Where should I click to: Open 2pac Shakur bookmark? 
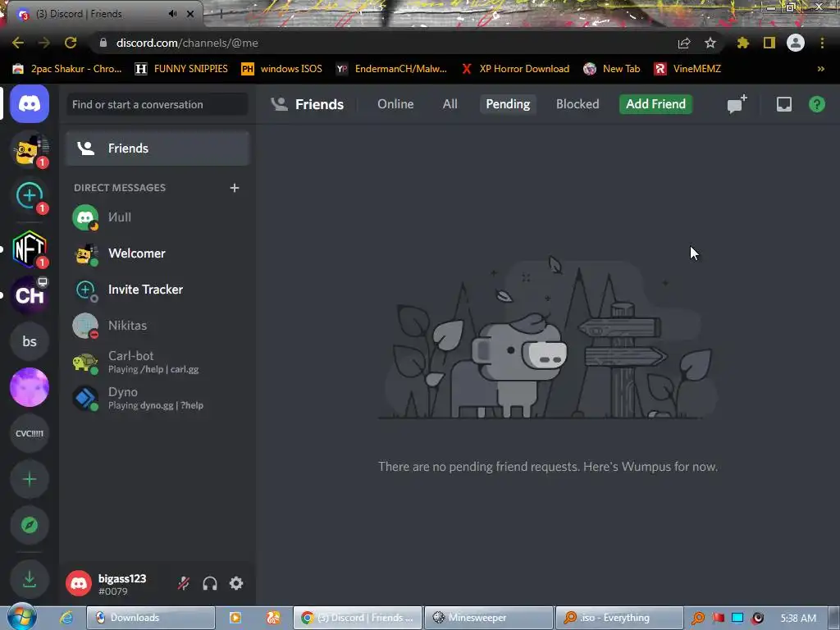point(67,69)
